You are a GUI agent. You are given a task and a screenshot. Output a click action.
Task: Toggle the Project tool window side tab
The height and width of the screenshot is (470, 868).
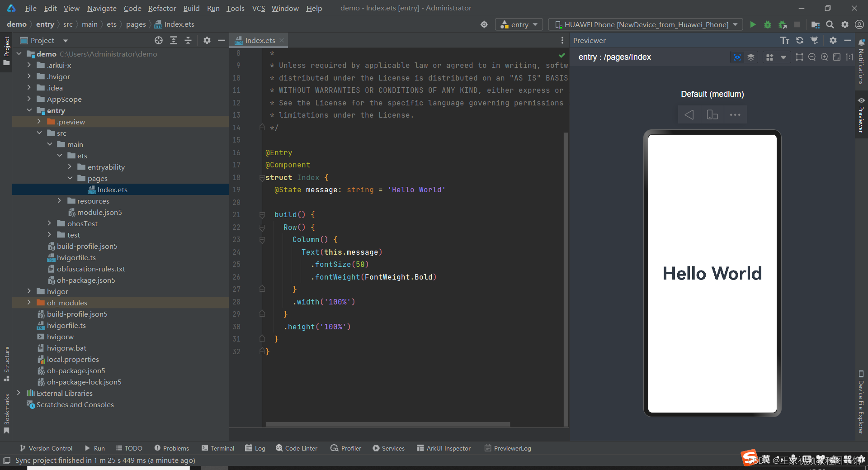click(x=6, y=51)
